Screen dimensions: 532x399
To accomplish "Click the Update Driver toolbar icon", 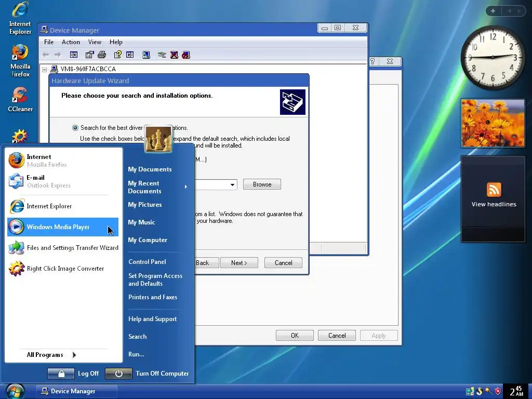I will [162, 55].
